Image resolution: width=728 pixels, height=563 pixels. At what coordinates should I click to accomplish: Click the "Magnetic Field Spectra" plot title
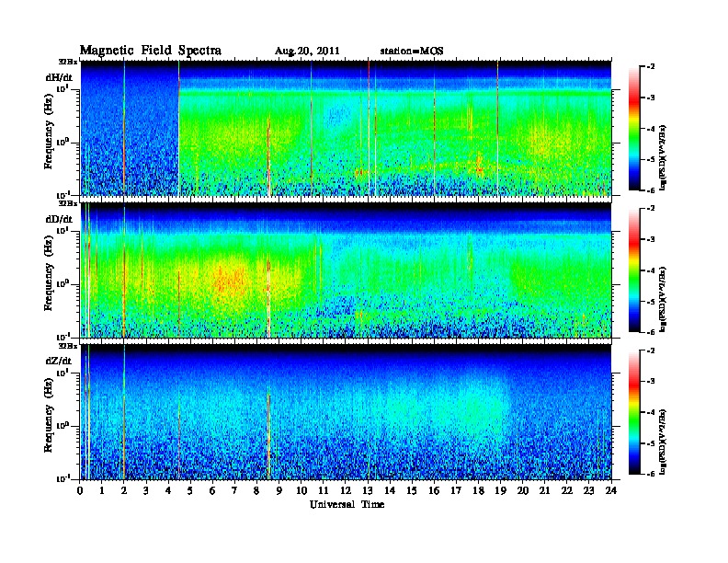(x=151, y=51)
